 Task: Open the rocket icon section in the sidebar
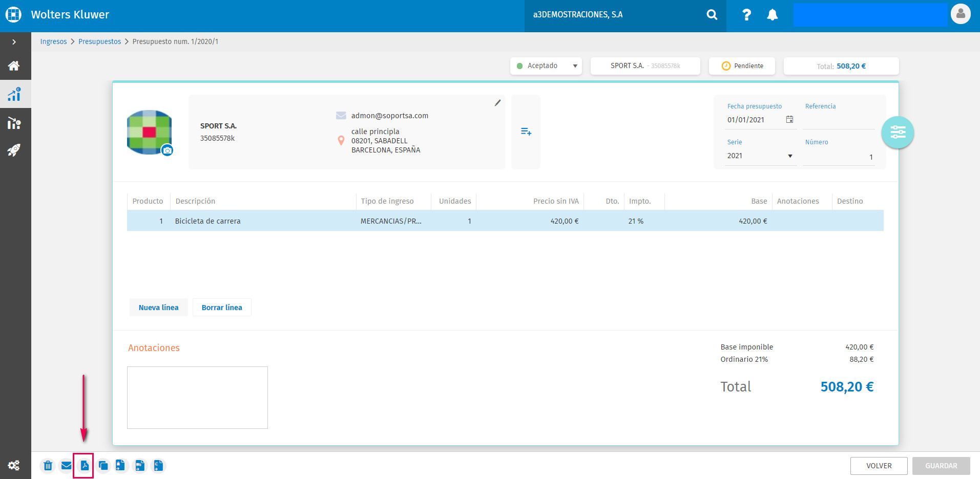click(14, 150)
